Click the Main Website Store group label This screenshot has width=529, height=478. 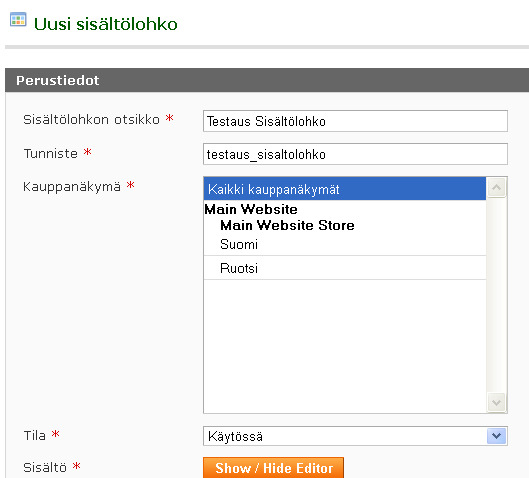(287, 225)
